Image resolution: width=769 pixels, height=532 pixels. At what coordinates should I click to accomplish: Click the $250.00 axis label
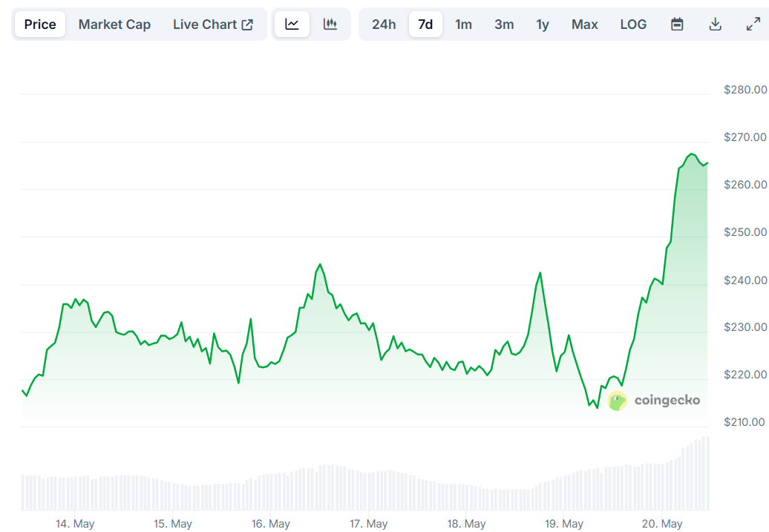click(745, 232)
